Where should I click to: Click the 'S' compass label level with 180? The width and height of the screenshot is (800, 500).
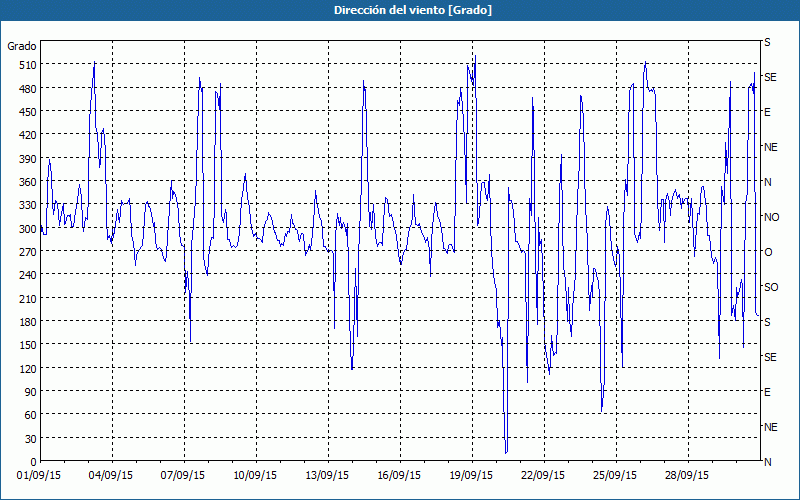coord(767,322)
